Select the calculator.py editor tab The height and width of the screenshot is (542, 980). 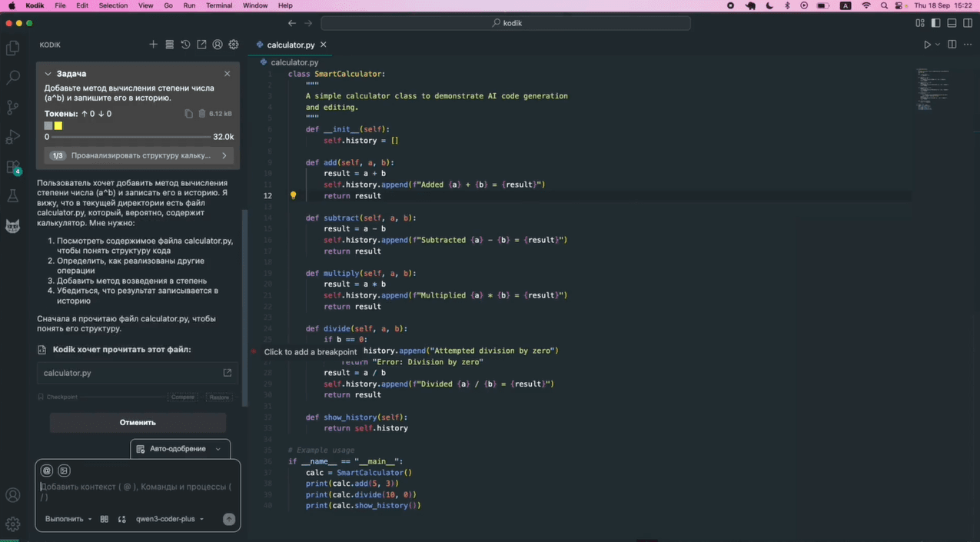coord(291,45)
